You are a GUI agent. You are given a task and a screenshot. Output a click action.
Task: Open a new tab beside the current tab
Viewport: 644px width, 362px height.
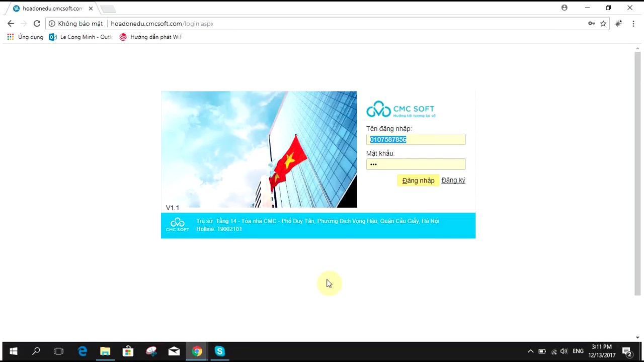tap(108, 9)
